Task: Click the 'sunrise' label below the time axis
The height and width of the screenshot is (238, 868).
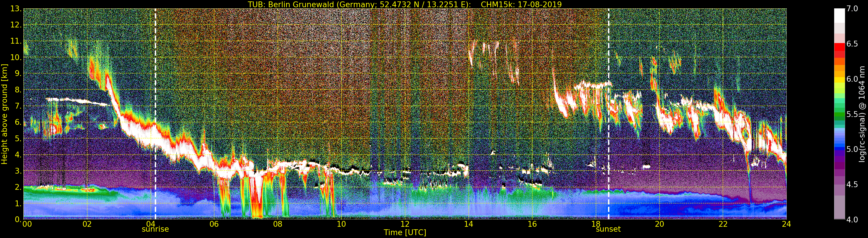Action: click(155, 229)
